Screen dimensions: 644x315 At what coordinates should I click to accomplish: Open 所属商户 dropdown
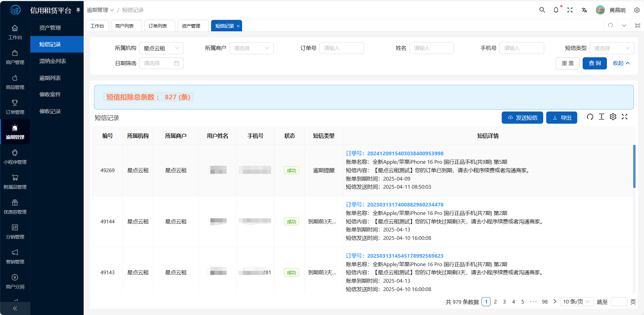point(252,48)
